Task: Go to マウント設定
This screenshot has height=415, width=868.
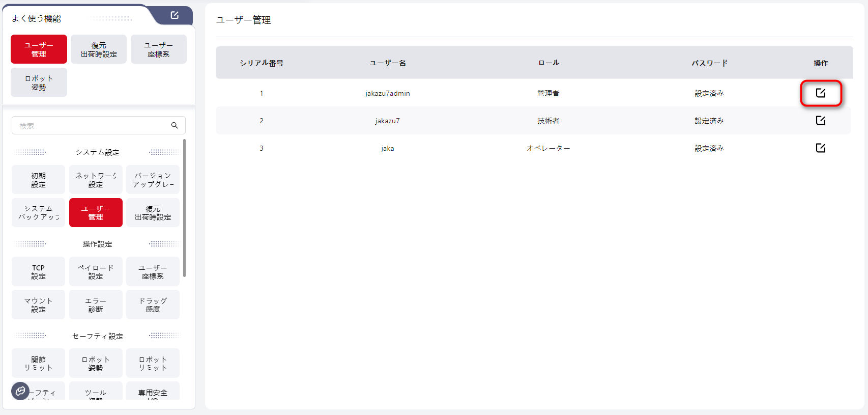Action: coord(38,305)
